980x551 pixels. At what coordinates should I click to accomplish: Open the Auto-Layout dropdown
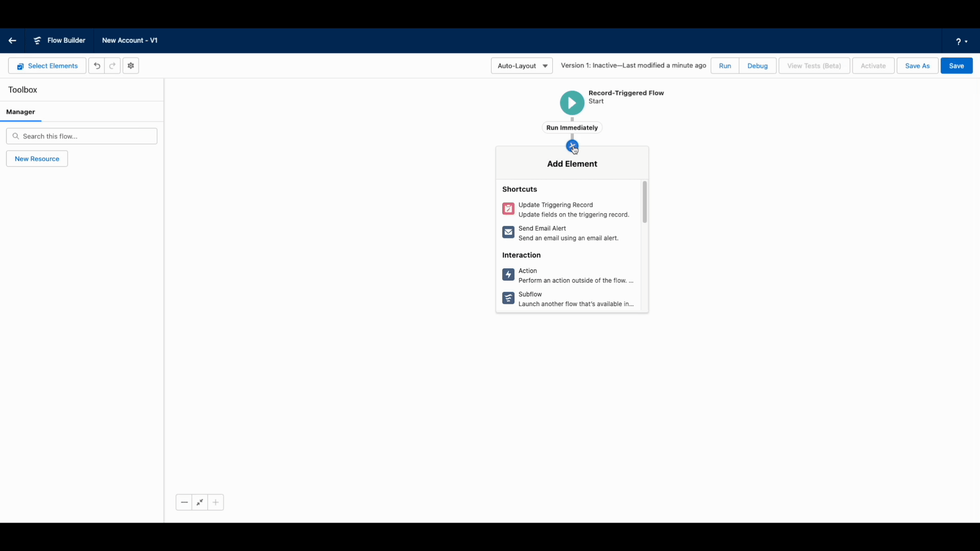(x=521, y=65)
